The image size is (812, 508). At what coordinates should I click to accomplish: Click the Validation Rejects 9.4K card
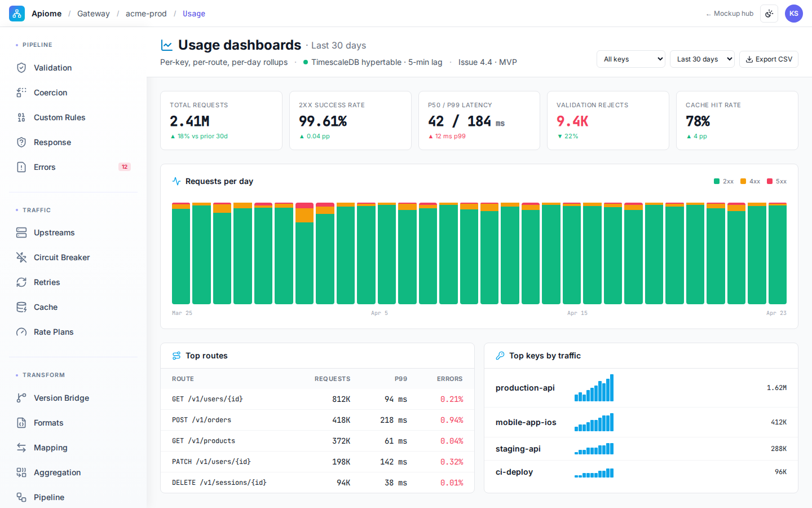(x=608, y=121)
